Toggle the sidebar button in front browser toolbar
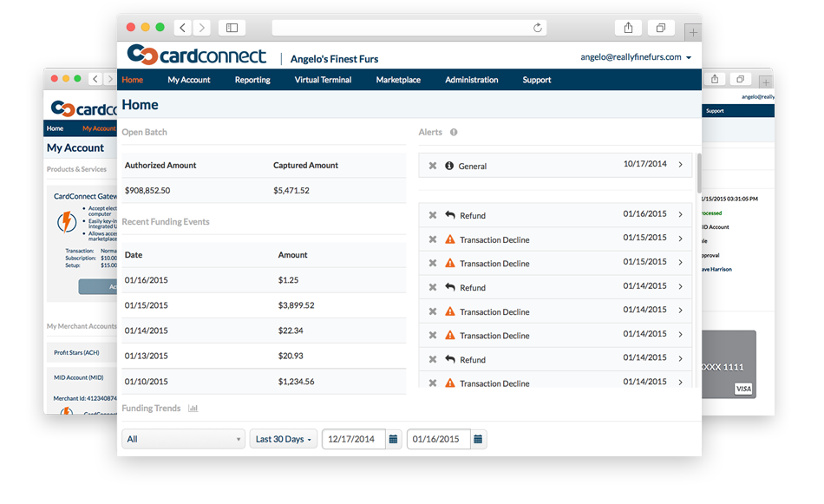Viewport: 824px width, 504px height. pos(232,28)
